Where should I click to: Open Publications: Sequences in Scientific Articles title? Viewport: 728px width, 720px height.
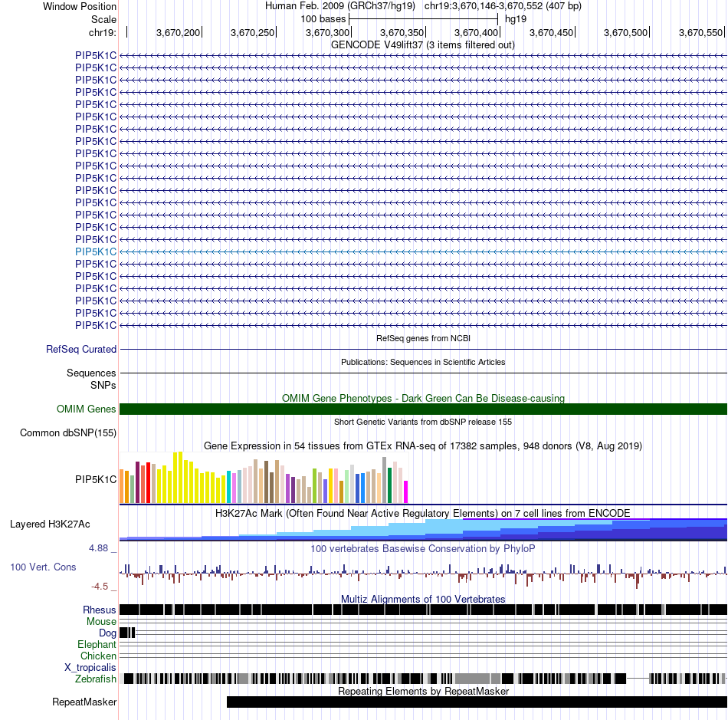click(423, 362)
